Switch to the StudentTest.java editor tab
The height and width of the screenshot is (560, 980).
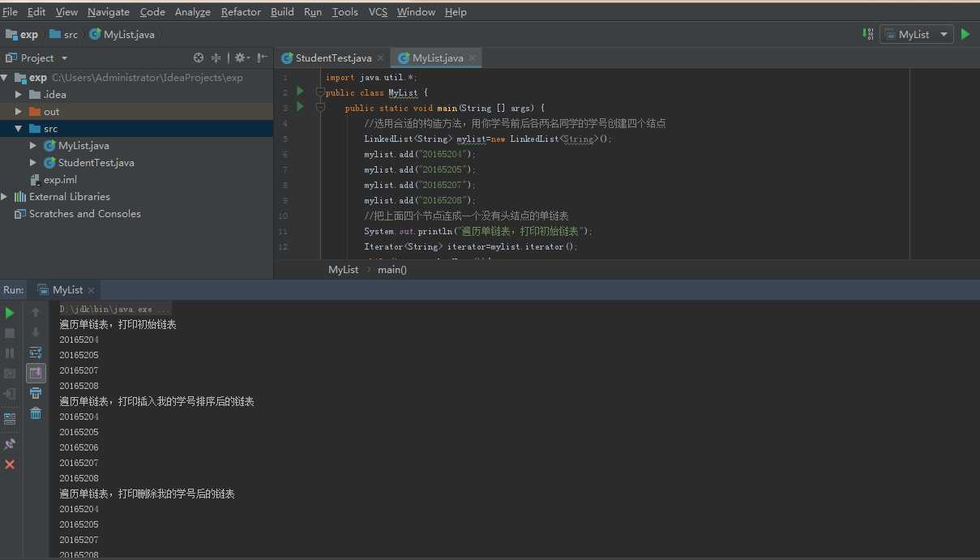click(x=332, y=58)
